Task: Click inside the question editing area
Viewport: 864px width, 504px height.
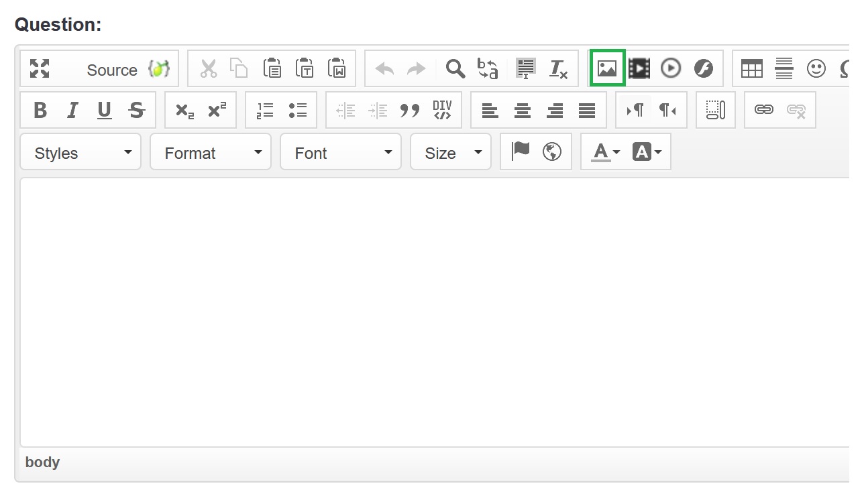Action: click(x=429, y=312)
